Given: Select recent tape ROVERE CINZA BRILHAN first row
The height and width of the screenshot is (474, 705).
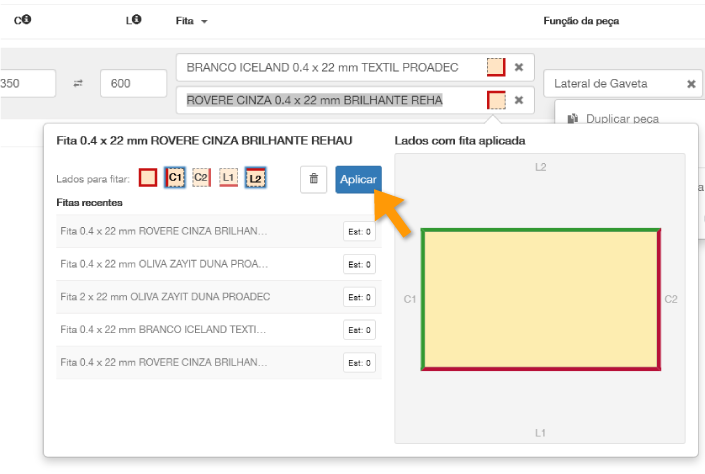Looking at the screenshot, I should click(219, 231).
